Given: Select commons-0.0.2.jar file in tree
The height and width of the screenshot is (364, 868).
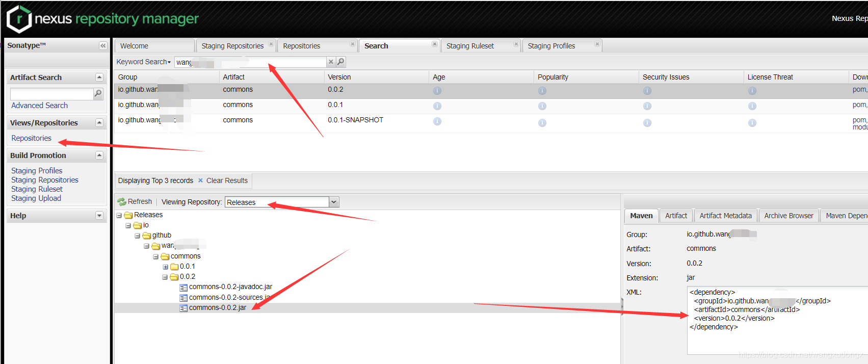Looking at the screenshot, I should coord(218,308).
